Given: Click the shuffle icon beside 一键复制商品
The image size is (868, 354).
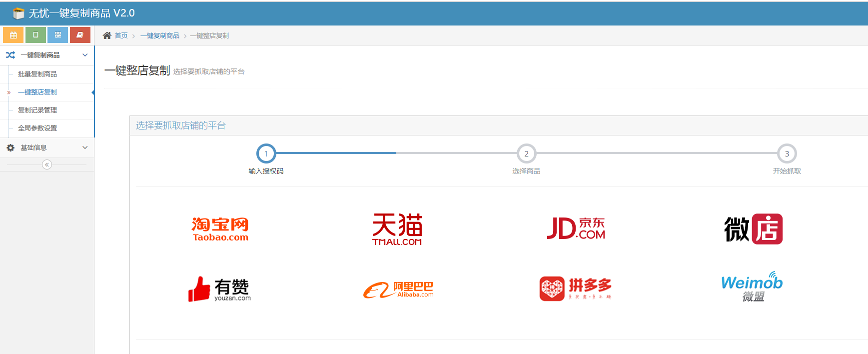Looking at the screenshot, I should pos(10,55).
